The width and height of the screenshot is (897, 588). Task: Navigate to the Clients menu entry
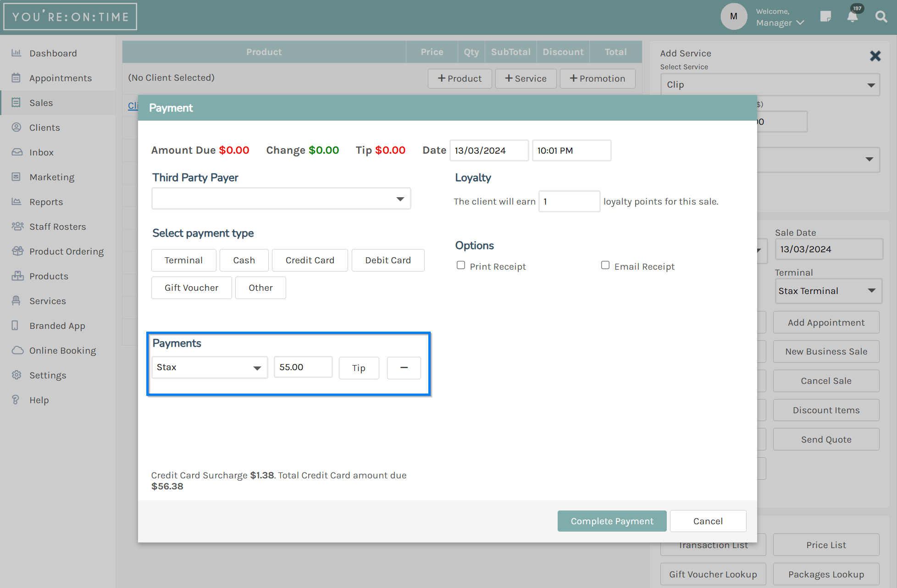44,127
